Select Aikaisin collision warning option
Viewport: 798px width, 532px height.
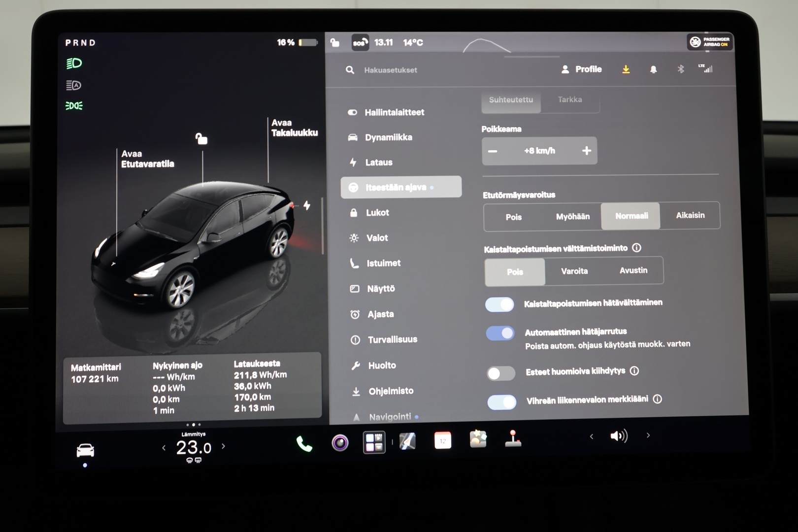coord(690,215)
